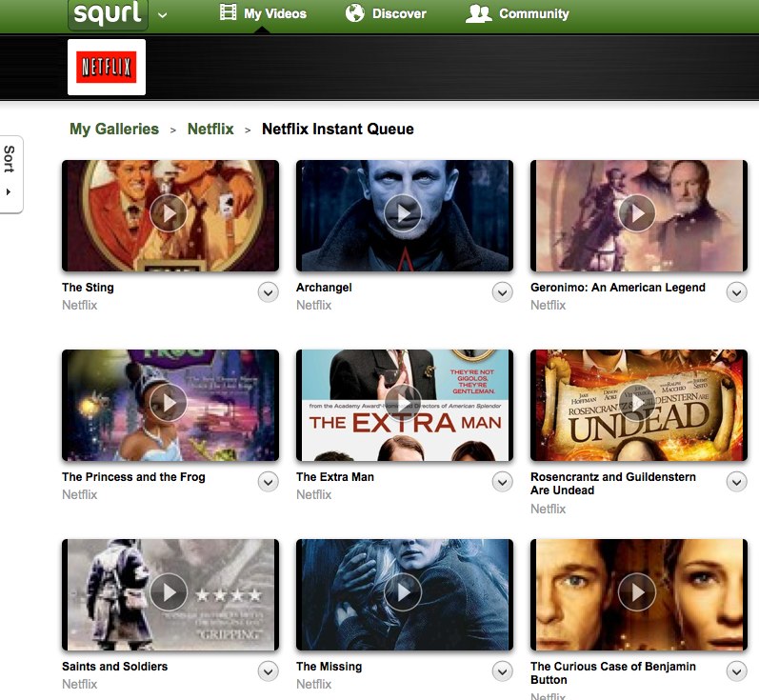
Task: Click Netflix label under The Extra Man
Action: [x=313, y=494]
